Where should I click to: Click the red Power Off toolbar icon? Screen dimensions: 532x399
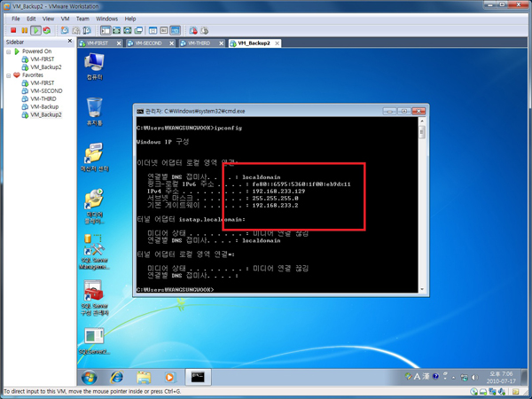13,30
